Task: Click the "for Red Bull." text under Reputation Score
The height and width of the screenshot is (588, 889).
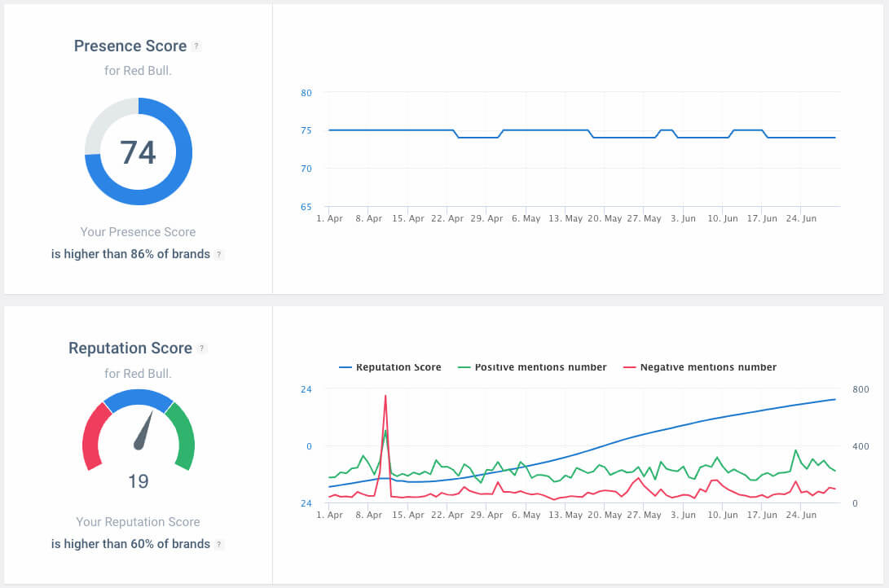Action: 138,374
